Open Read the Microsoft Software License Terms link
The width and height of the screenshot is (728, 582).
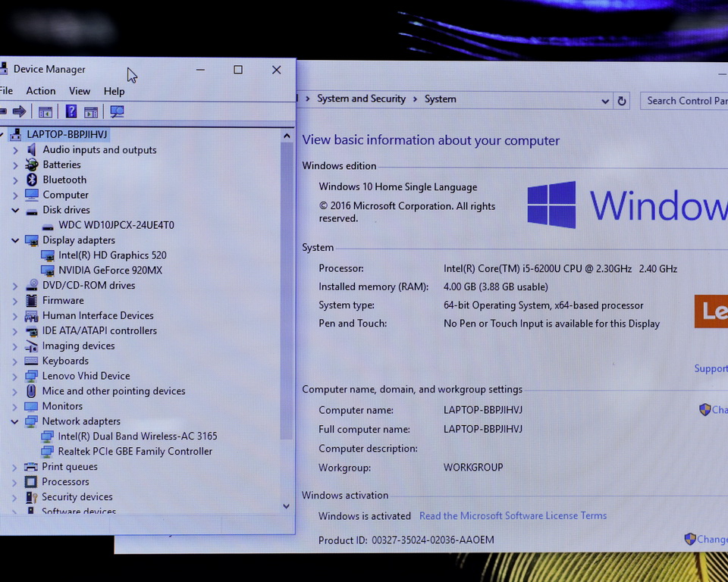(x=513, y=515)
